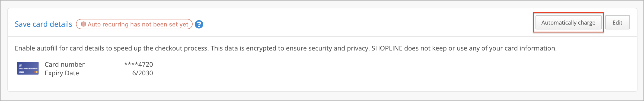This screenshot has width=644, height=101.
Task: Click the data is encrypted sentence
Action: point(290,48)
